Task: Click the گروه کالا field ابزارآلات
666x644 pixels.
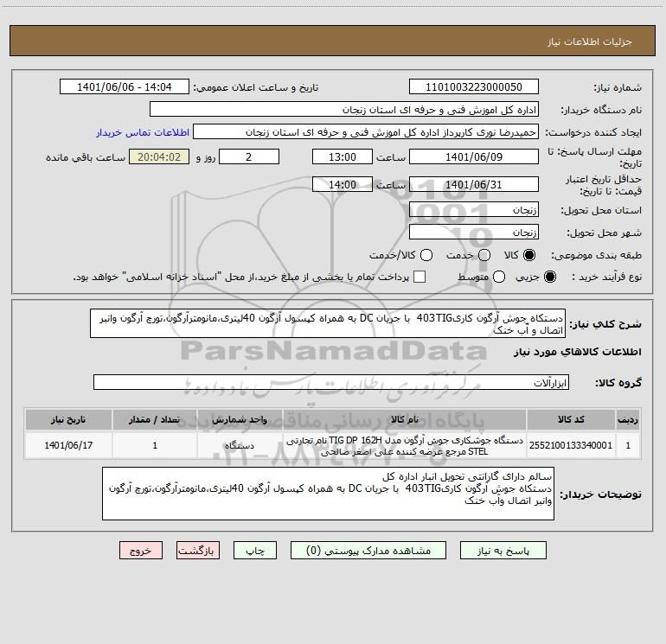Action: (x=331, y=382)
